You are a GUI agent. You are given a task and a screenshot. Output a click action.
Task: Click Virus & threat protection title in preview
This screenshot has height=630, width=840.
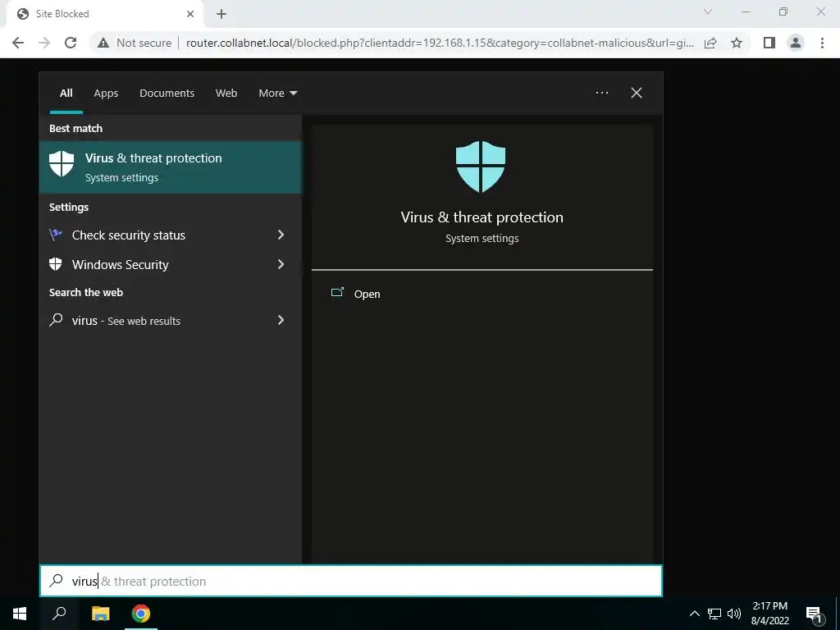pyautogui.click(x=482, y=217)
